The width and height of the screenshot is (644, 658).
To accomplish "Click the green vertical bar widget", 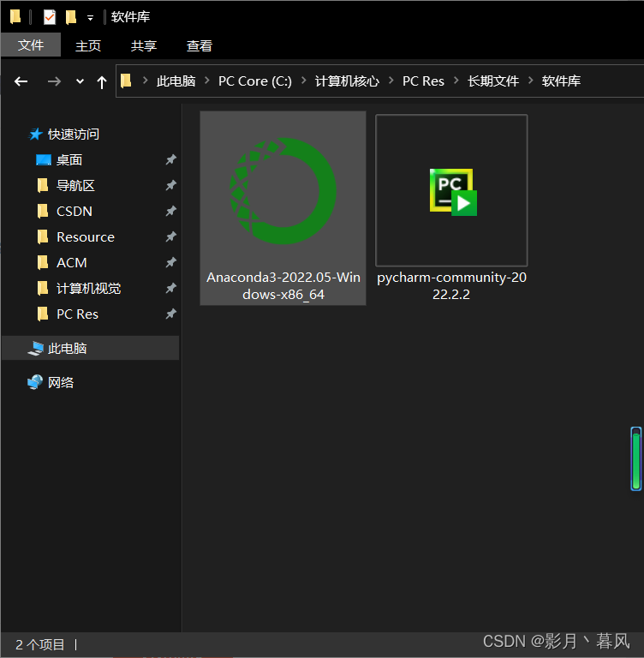I will click(x=636, y=458).
